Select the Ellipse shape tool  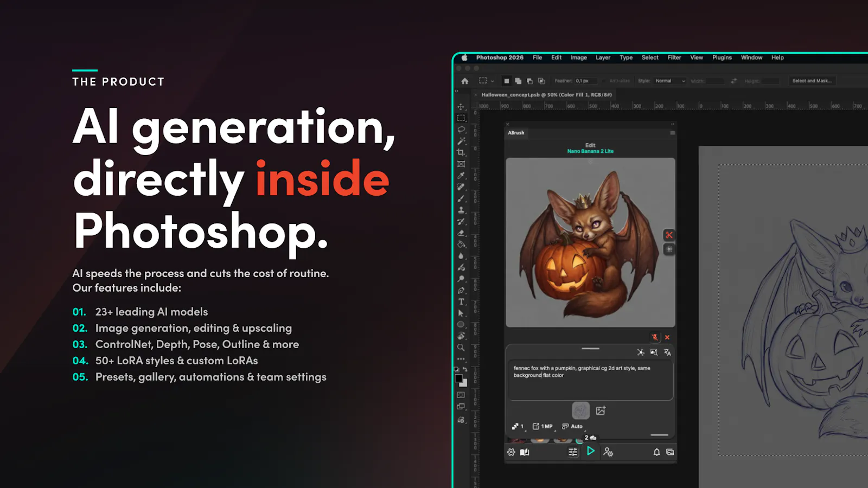click(x=461, y=324)
